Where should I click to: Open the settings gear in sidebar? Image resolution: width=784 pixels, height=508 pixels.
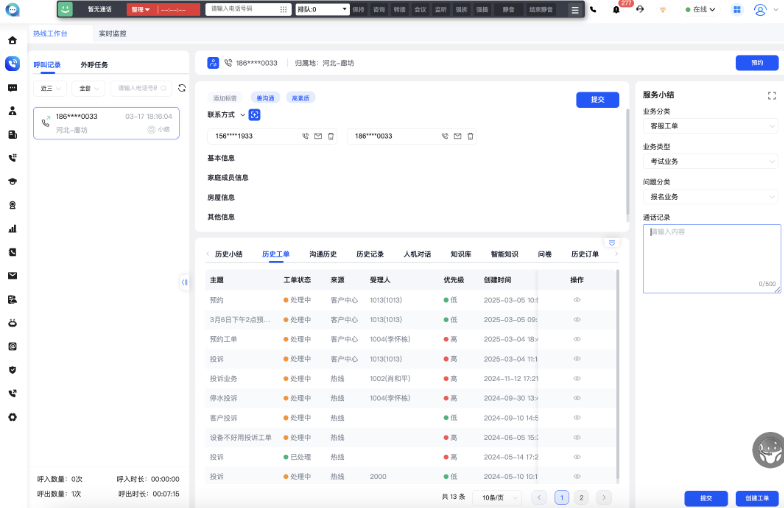[13, 417]
